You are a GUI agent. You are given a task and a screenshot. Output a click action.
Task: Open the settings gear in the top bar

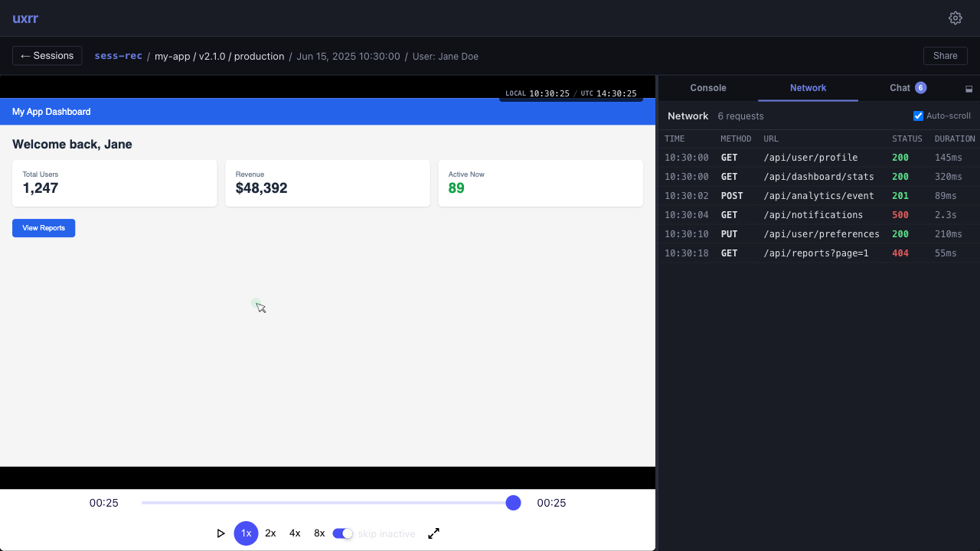click(955, 18)
